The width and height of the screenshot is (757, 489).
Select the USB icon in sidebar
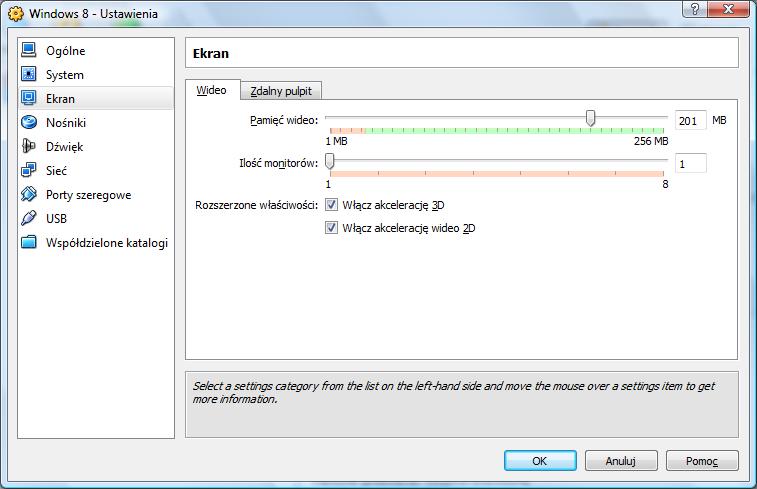28,219
